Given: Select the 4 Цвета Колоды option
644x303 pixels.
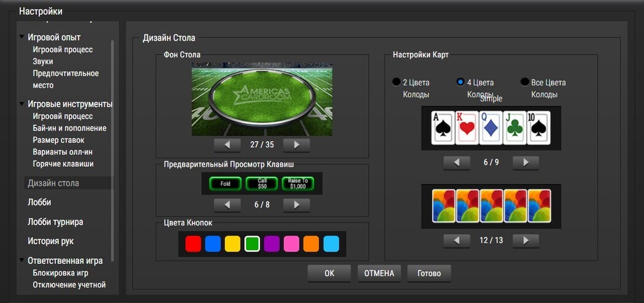Looking at the screenshot, I should click(461, 82).
